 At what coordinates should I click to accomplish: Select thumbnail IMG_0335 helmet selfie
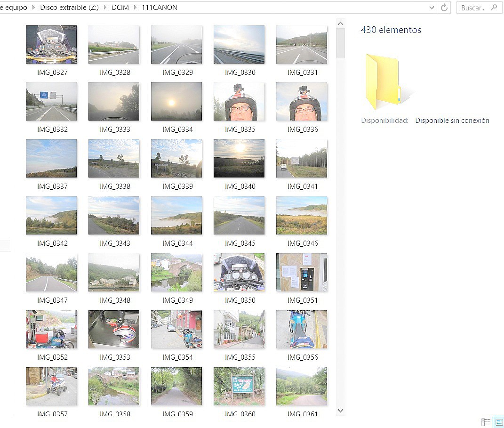click(239, 101)
